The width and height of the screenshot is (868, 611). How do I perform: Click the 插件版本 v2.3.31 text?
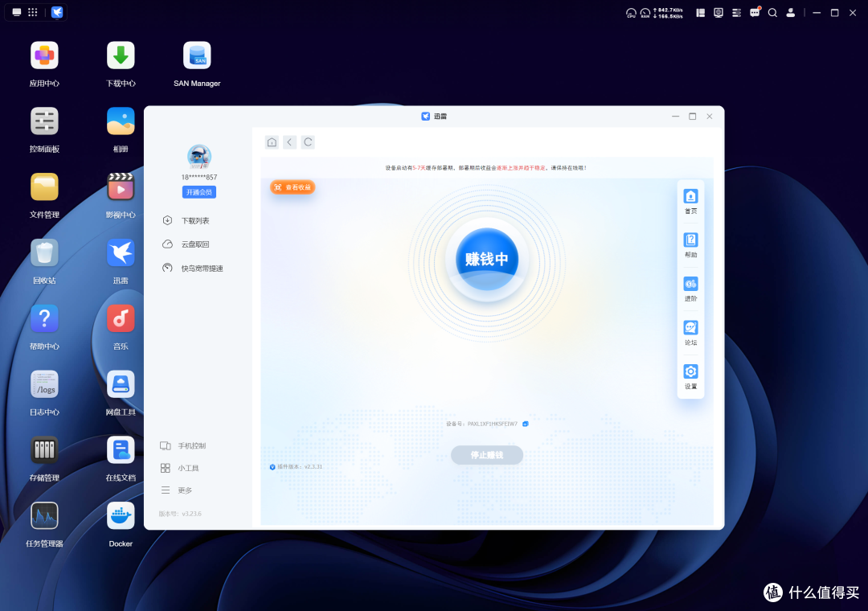click(x=300, y=466)
